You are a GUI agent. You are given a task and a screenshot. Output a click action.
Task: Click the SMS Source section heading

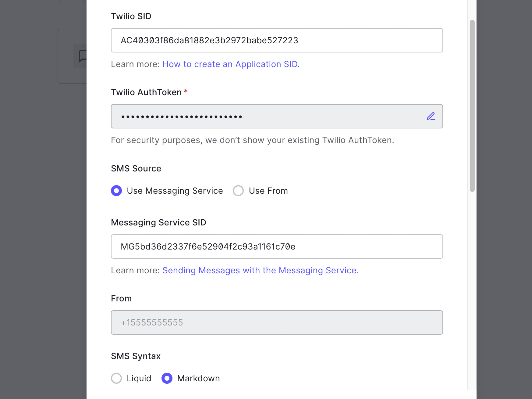[x=136, y=168]
